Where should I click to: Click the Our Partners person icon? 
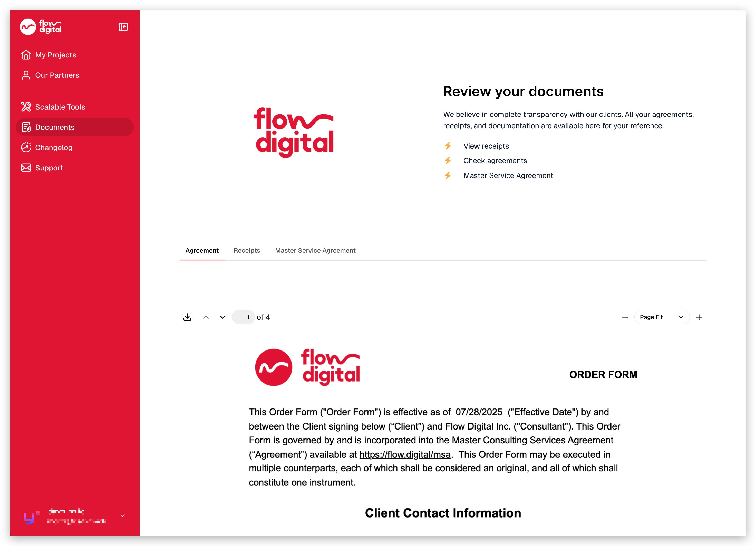pos(26,75)
